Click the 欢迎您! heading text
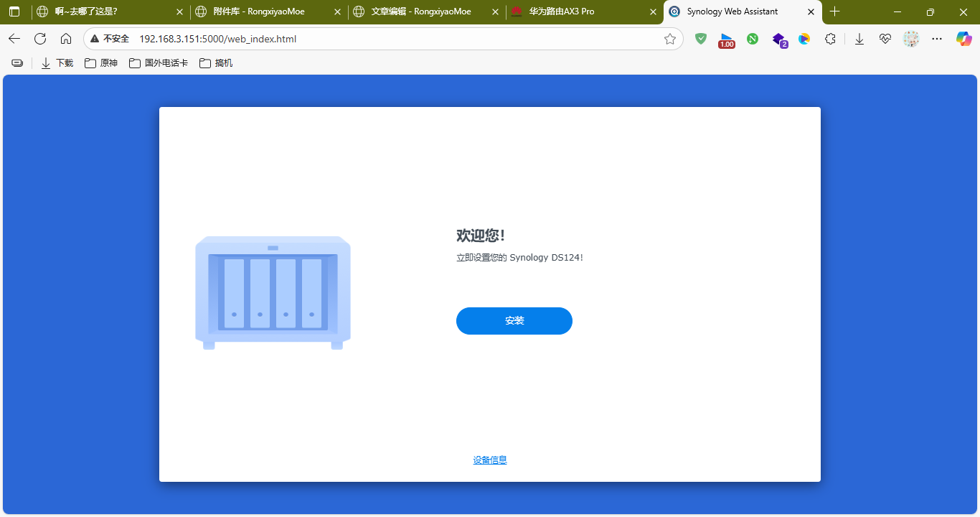Image resolution: width=980 pixels, height=517 pixels. click(x=481, y=236)
